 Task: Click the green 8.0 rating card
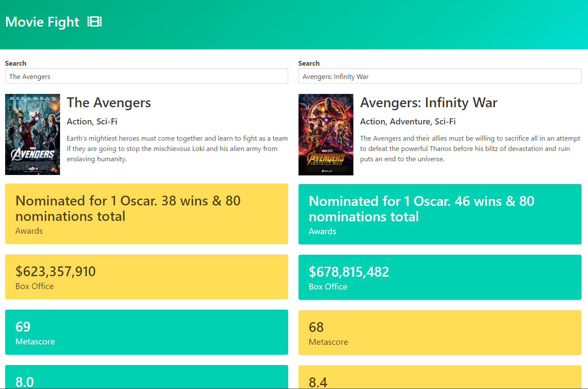pyautogui.click(x=146, y=377)
